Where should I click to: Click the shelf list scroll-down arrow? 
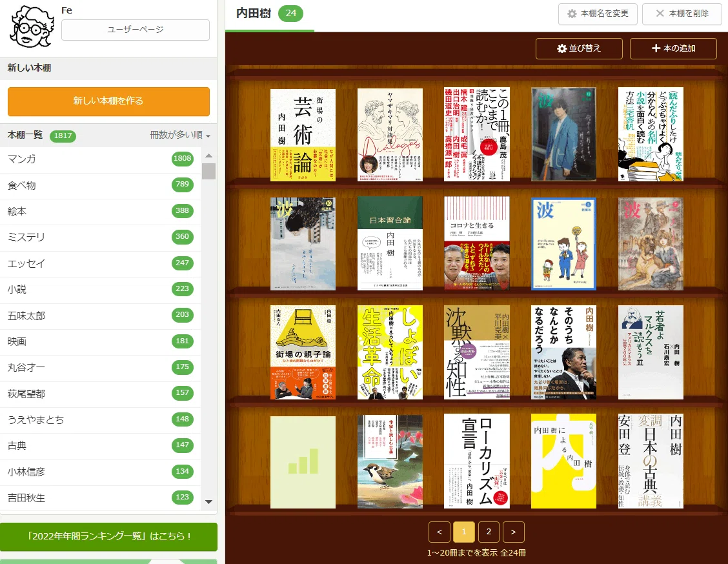(x=208, y=501)
